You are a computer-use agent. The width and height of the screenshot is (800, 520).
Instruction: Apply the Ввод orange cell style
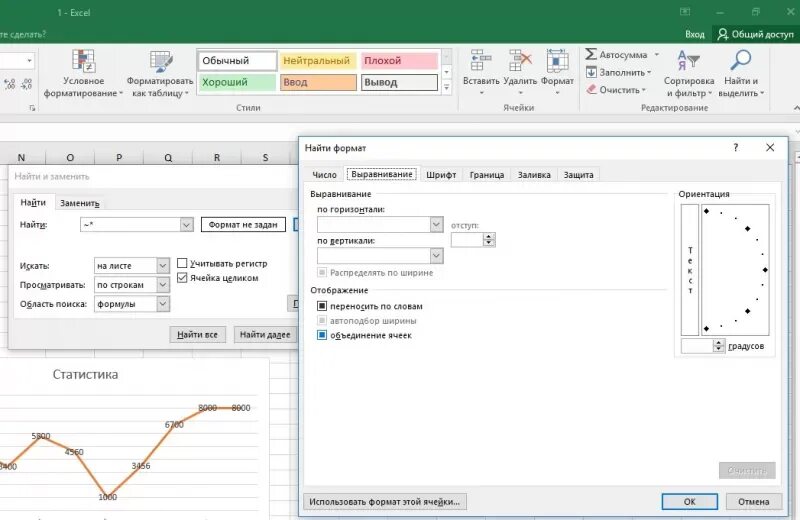(x=318, y=82)
